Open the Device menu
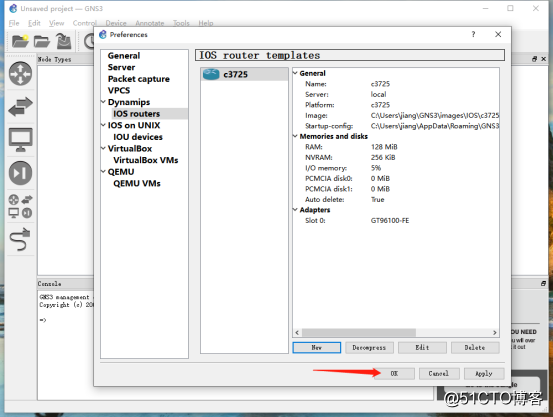 pos(116,23)
